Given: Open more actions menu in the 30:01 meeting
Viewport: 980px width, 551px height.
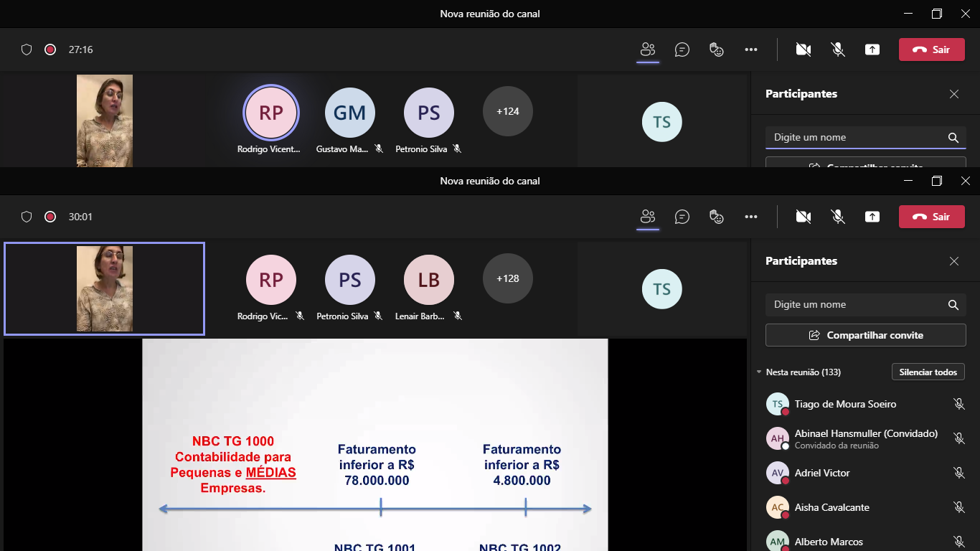Looking at the screenshot, I should (750, 217).
